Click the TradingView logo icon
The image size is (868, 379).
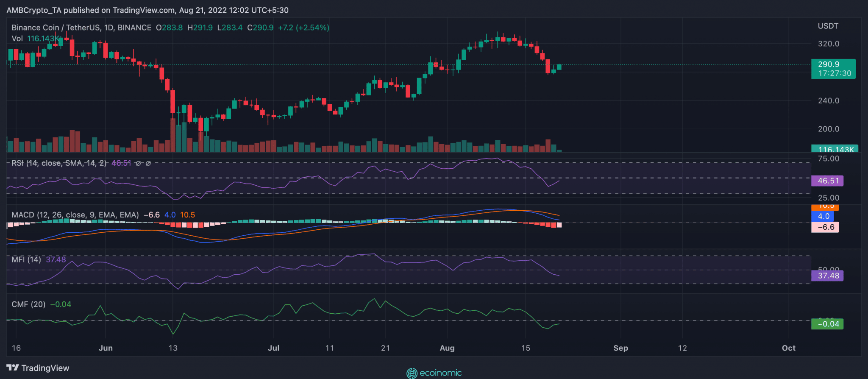tap(13, 368)
